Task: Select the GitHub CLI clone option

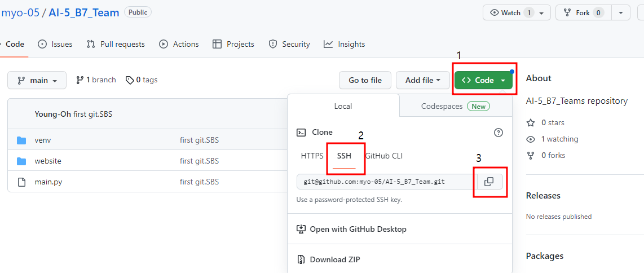Action: click(384, 156)
